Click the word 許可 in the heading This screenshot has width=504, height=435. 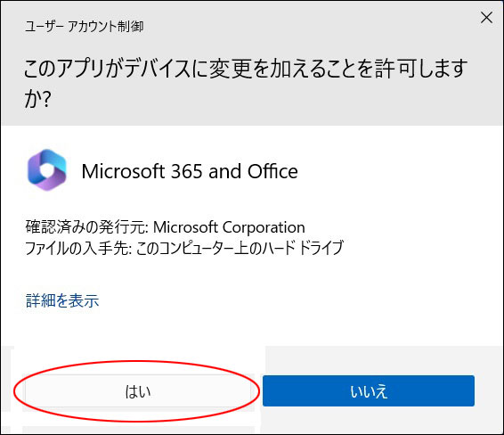[x=395, y=69]
